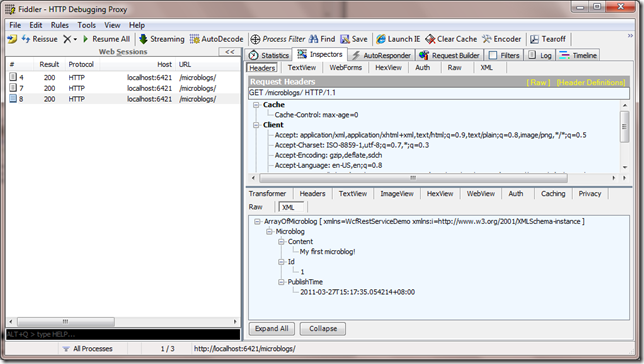Open the Remove dropdown arrow next to X
This screenshot has width=644, height=364.
tap(75, 39)
